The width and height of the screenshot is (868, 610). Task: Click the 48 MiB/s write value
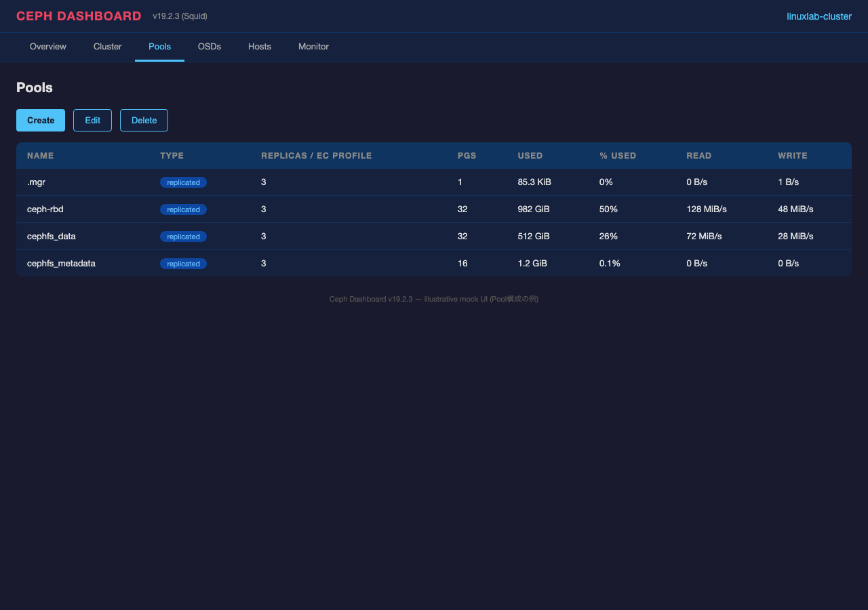tap(795, 209)
